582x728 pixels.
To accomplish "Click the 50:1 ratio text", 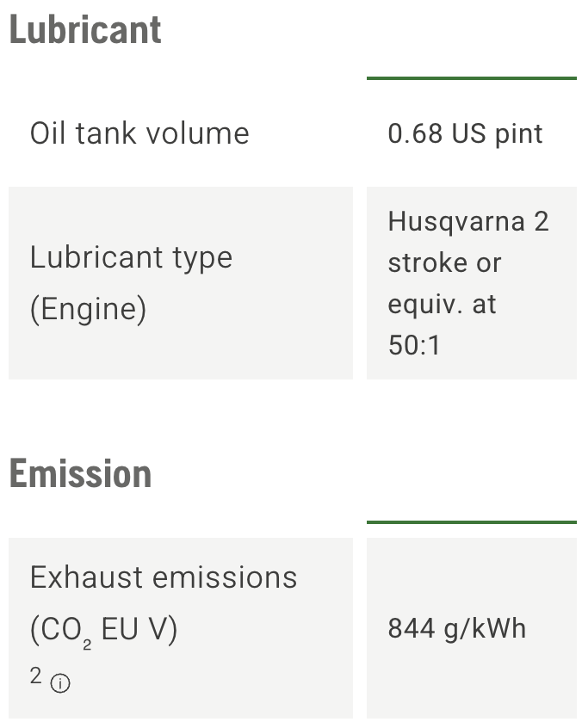I will [x=414, y=345].
